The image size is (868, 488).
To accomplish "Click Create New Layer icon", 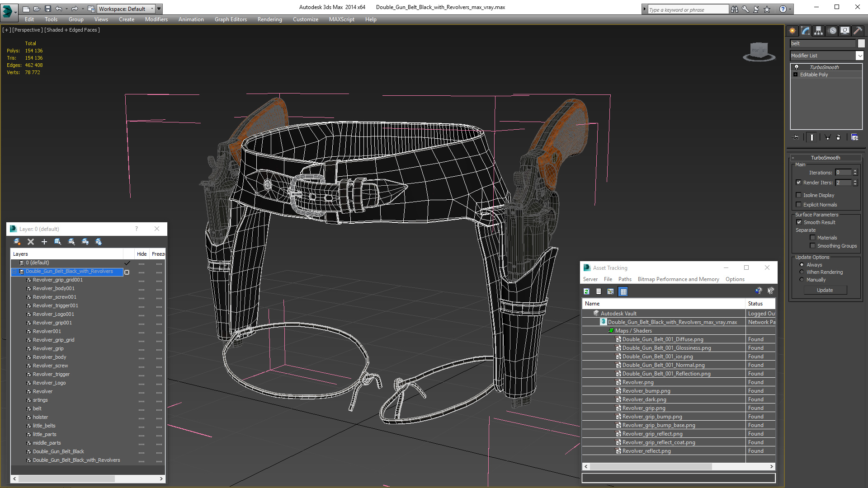I will click(17, 242).
